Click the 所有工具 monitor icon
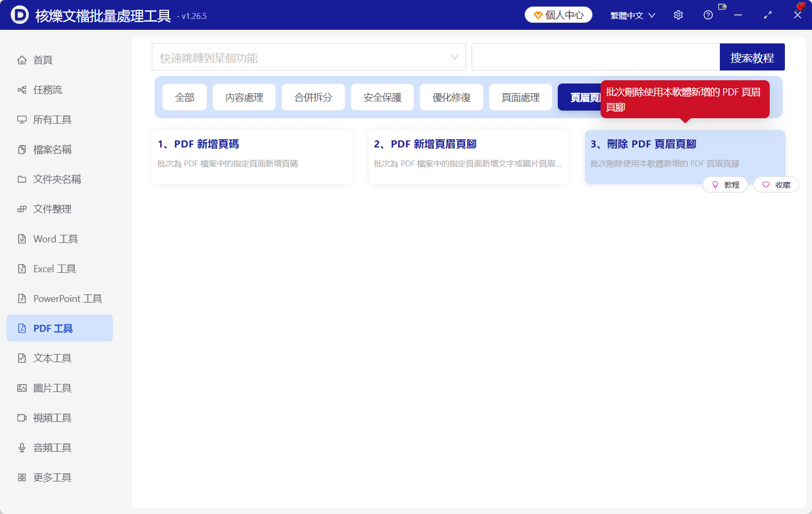 pos(22,119)
